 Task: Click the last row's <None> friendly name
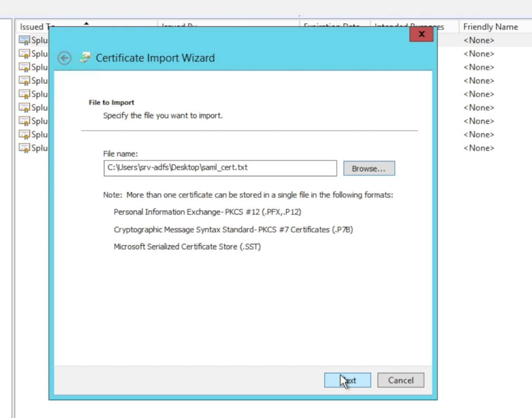pyautogui.click(x=479, y=148)
